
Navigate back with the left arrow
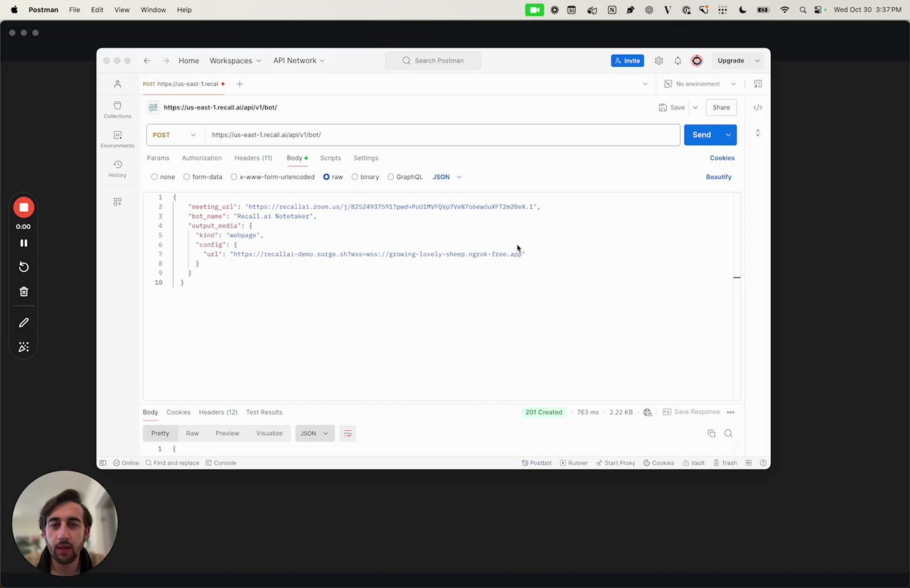146,60
